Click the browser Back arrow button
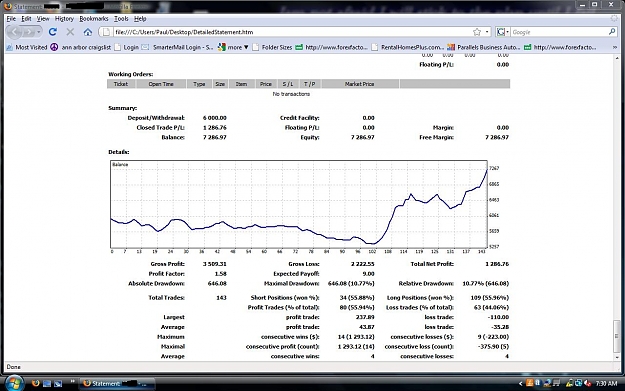 coord(14,32)
